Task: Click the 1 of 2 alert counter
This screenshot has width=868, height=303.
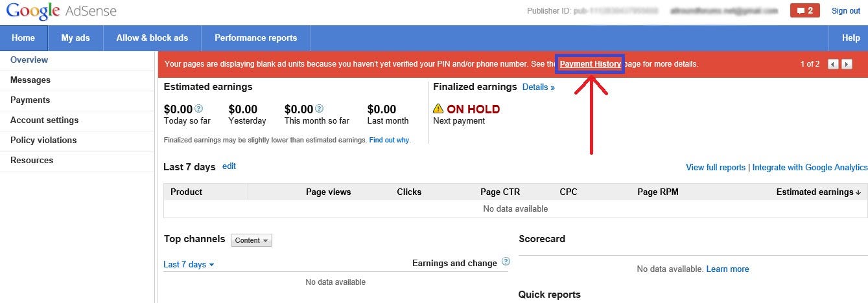Action: point(810,64)
